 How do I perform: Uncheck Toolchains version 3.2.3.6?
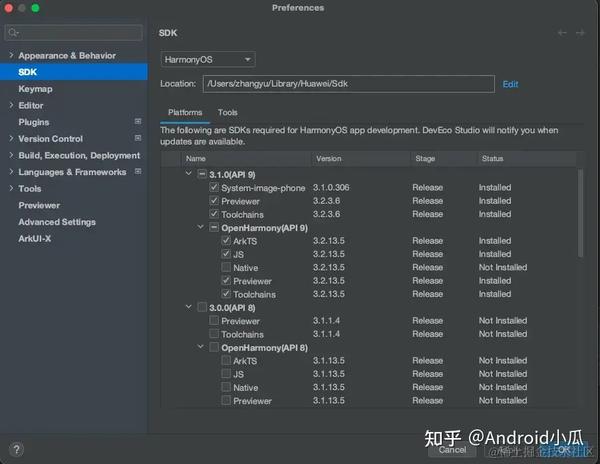(214, 214)
